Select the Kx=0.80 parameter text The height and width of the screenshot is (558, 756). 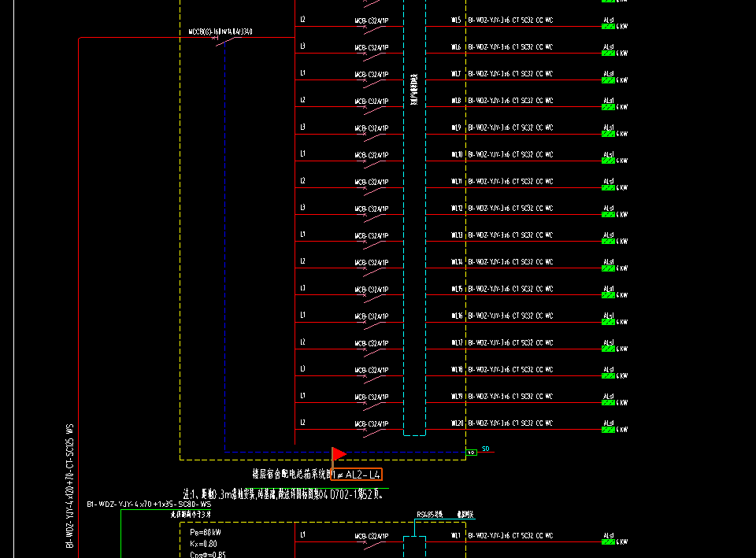point(203,544)
